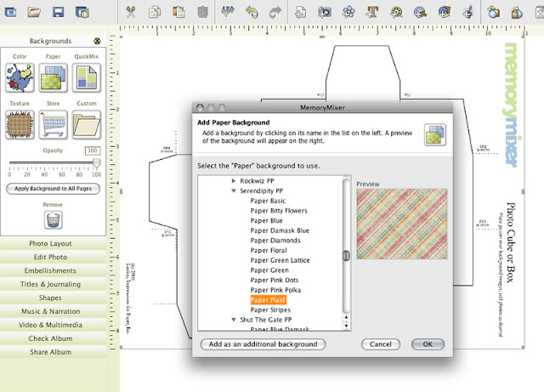Click the delete trash toolbar icon

[202, 12]
